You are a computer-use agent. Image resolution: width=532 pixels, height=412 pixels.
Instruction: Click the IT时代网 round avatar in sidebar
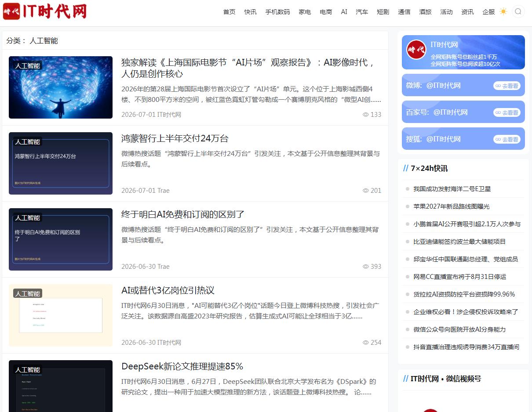click(x=416, y=50)
